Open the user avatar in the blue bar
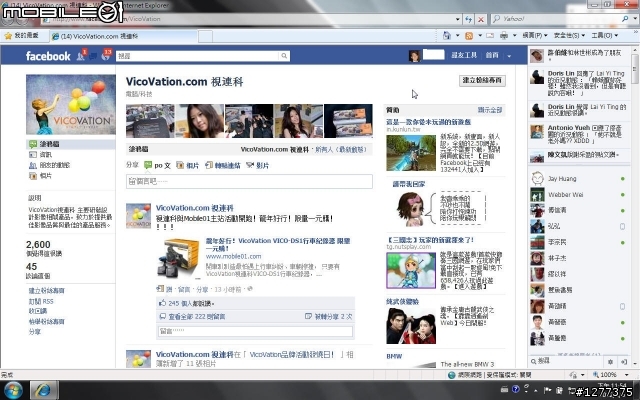The width and height of the screenshot is (640, 400). click(x=414, y=56)
